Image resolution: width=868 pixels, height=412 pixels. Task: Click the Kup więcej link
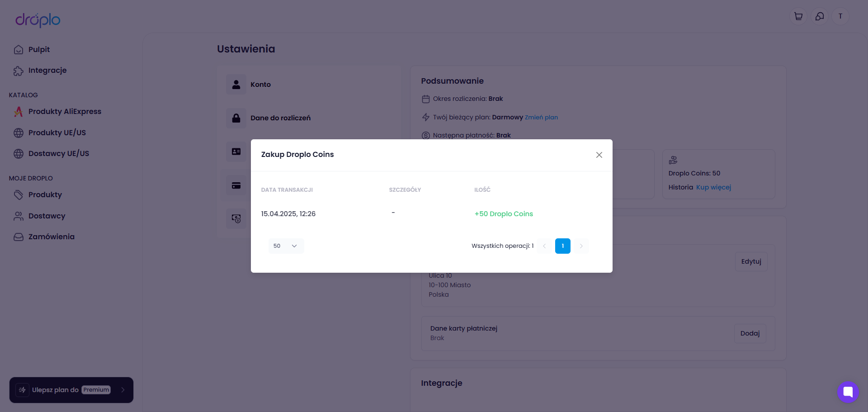pyautogui.click(x=713, y=187)
